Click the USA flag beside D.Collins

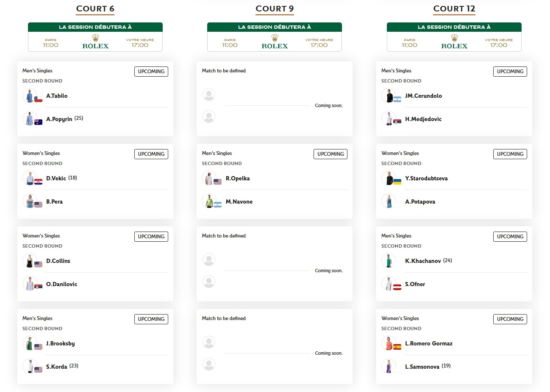(x=38, y=264)
